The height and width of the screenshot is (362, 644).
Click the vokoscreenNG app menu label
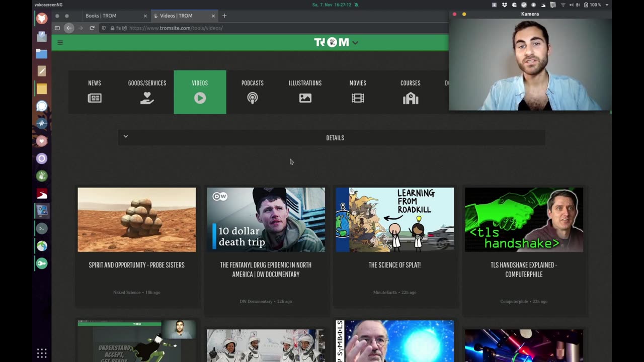point(48,5)
